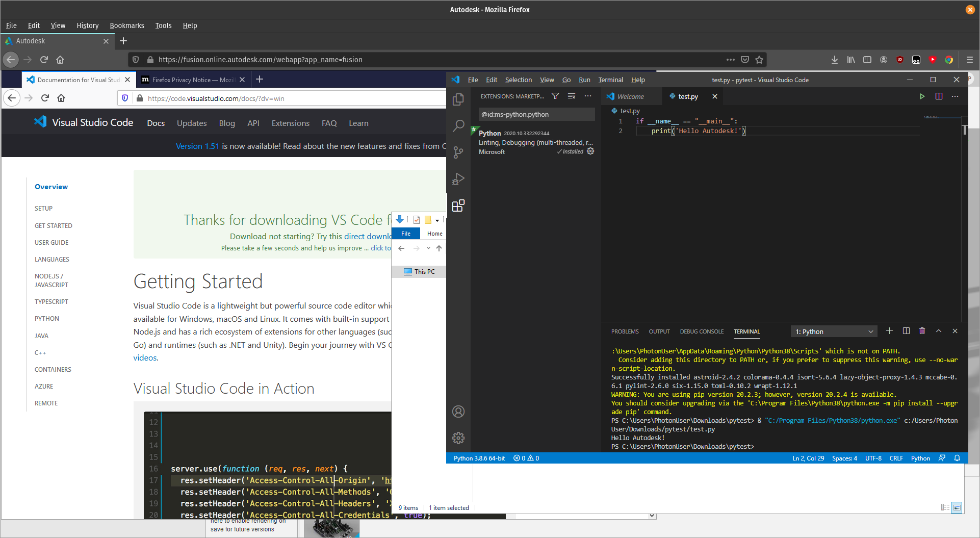The image size is (980, 538).
Task: Change UTF-8 encoding in status bar
Action: [x=873, y=458]
